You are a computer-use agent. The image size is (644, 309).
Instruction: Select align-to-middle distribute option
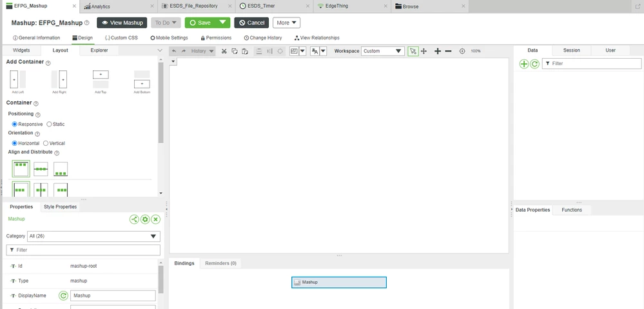pos(41,169)
